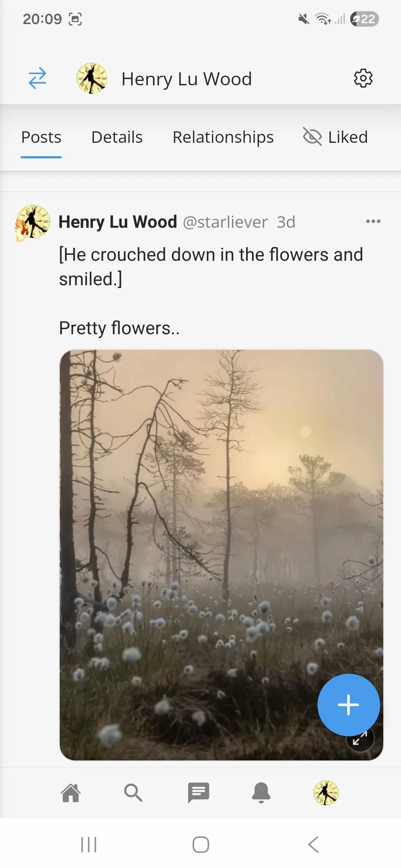This screenshot has height=868, width=401.
Task: Open the hidden Liked tab
Action: point(336,137)
